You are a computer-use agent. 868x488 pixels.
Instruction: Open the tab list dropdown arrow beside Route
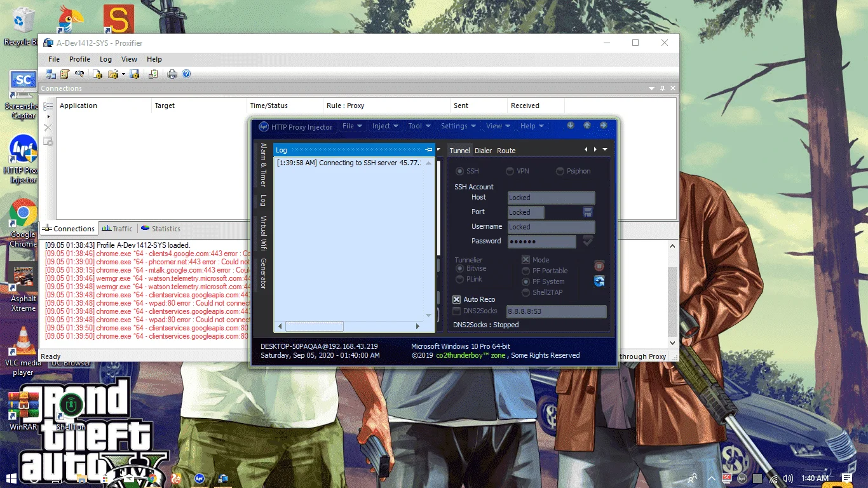605,150
